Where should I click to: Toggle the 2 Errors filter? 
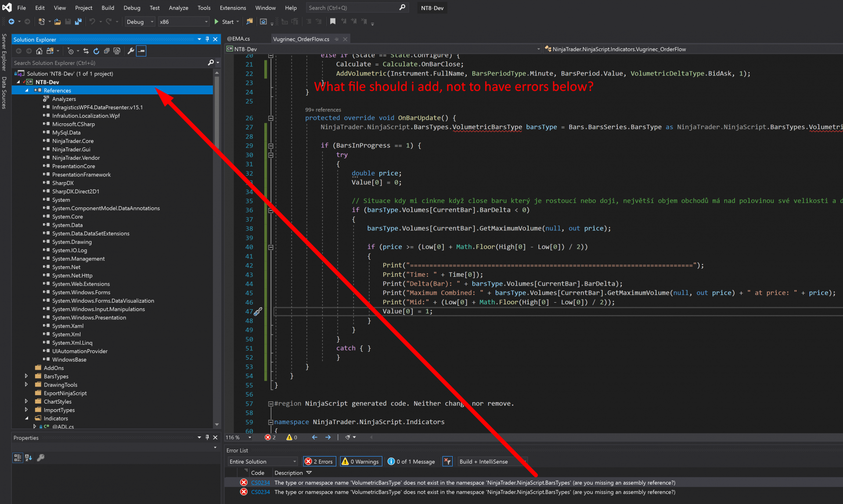point(320,461)
